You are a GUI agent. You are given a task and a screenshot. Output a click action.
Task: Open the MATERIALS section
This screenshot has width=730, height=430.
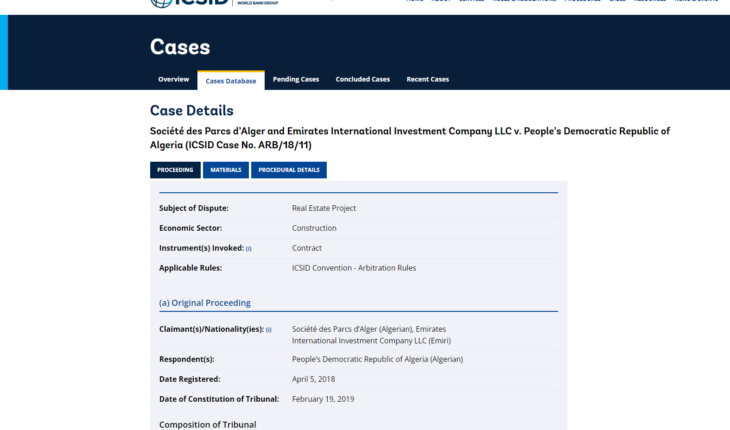tap(226, 170)
